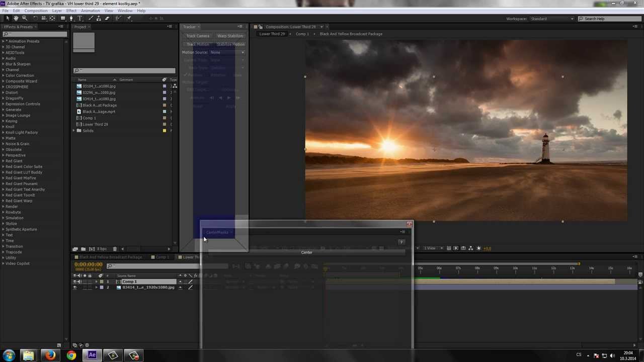This screenshot has width=644, height=362.
Task: Toggle quality switch on Comp 1 layer
Action: point(191,282)
